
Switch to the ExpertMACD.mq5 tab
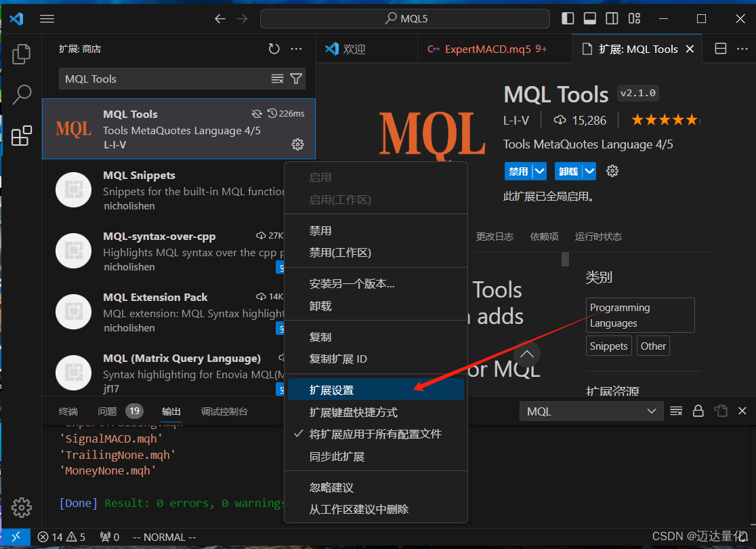(495, 49)
